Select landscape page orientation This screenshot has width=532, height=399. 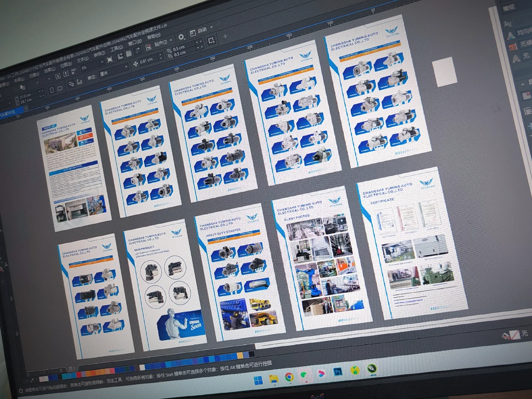[60, 88]
